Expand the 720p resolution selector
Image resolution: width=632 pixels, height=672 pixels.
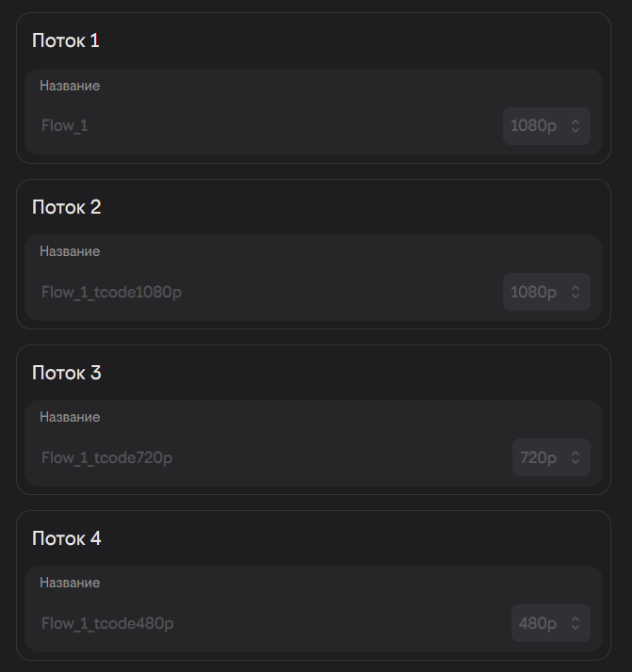coord(550,457)
